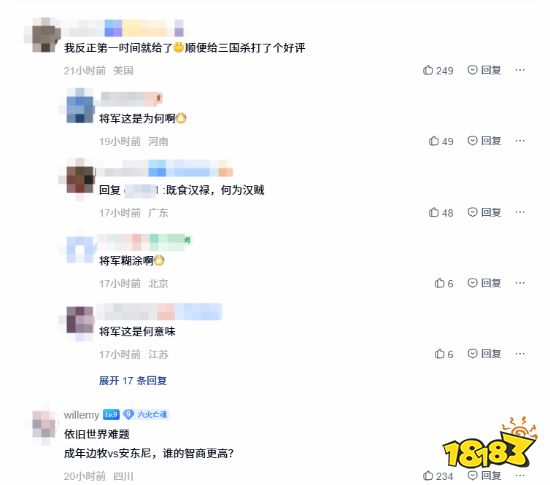The image size is (550, 485).
Task: Like the 将军这是何意味 reply
Action: pos(443,354)
